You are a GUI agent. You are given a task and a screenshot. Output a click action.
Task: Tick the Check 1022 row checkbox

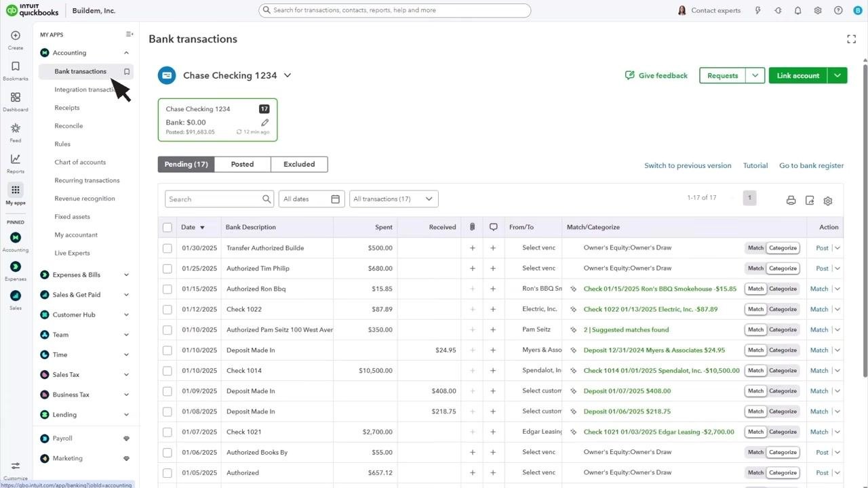167,309
